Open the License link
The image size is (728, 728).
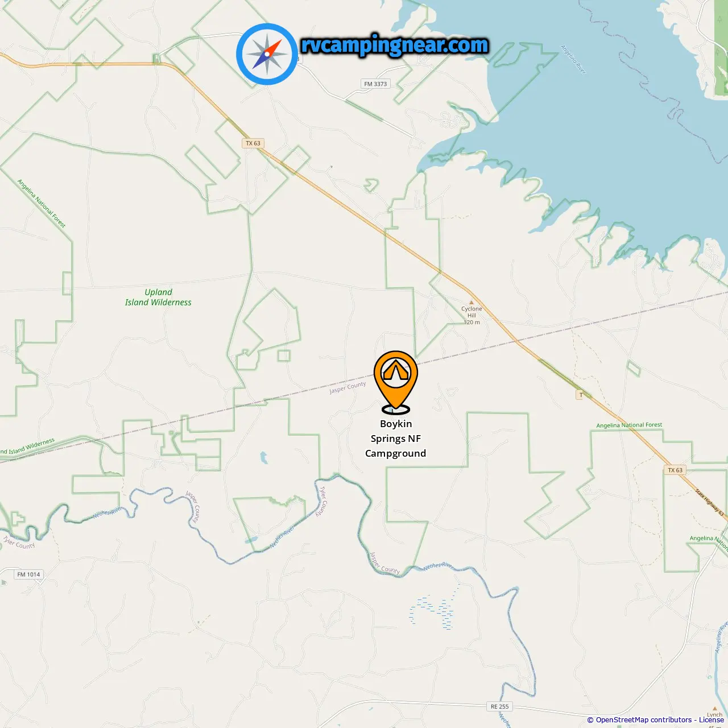click(712, 720)
